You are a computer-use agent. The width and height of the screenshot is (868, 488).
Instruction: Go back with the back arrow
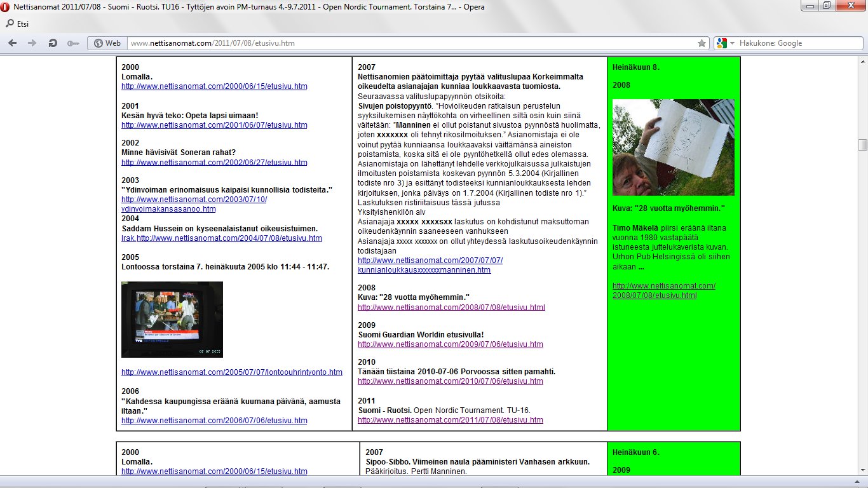13,43
